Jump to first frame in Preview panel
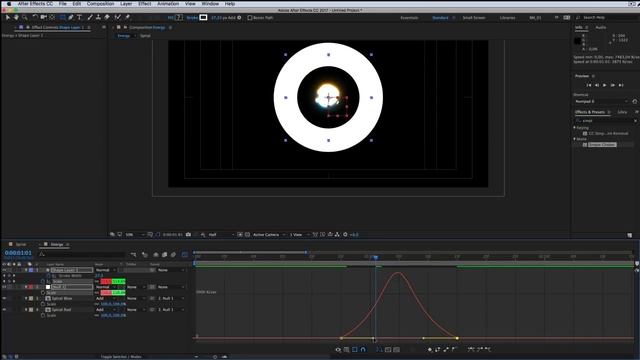Screen dimensions: 640x360 tap(589, 85)
